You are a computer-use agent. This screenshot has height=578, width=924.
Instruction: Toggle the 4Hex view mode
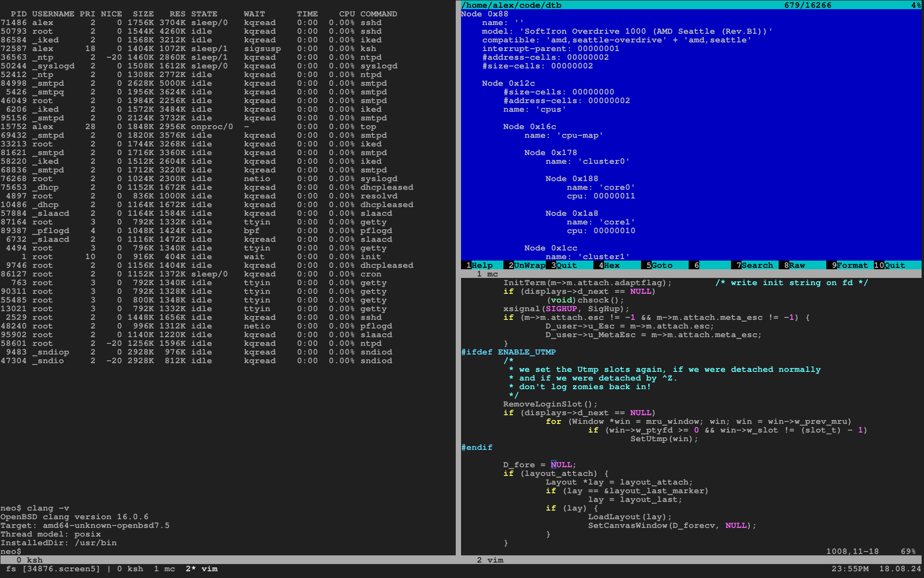click(x=611, y=265)
